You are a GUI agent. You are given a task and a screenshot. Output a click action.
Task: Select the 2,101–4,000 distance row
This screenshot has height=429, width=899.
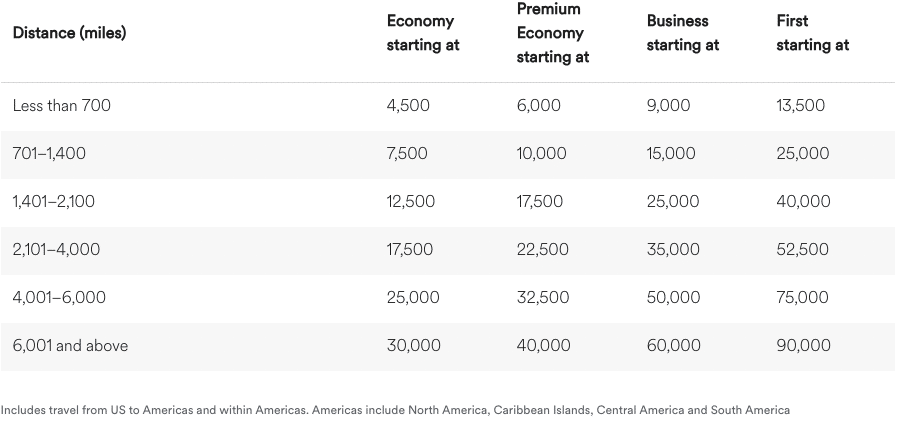coord(56,249)
